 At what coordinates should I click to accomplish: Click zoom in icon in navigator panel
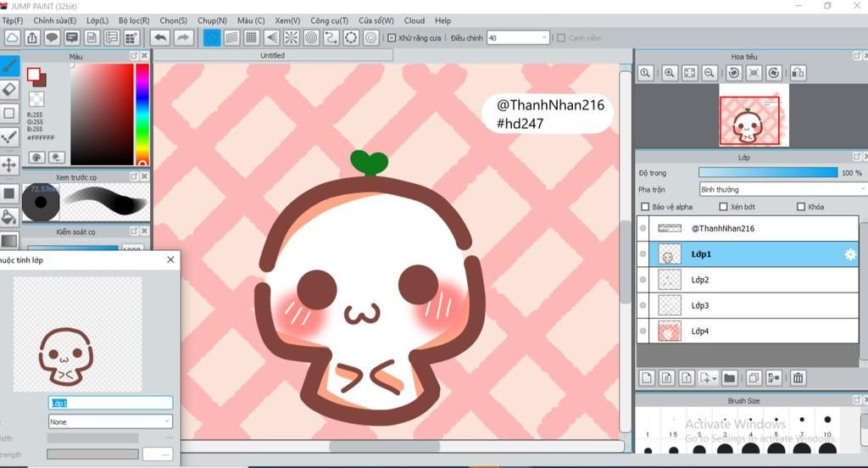tap(670, 73)
